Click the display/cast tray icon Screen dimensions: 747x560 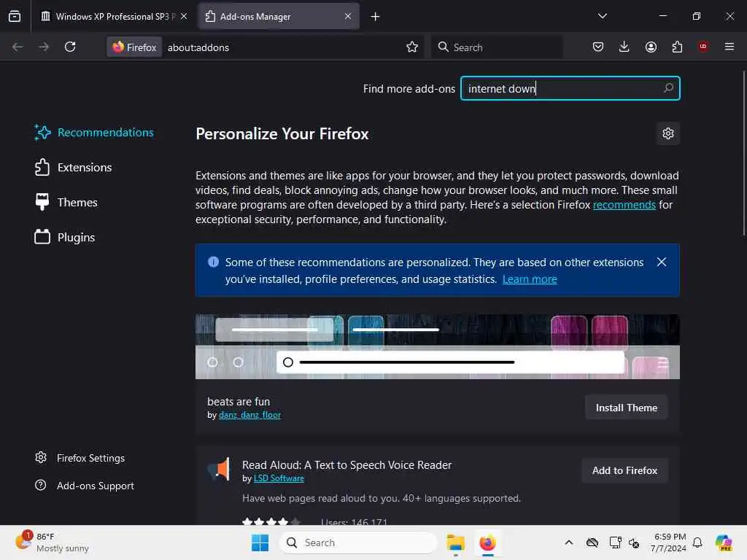click(615, 542)
